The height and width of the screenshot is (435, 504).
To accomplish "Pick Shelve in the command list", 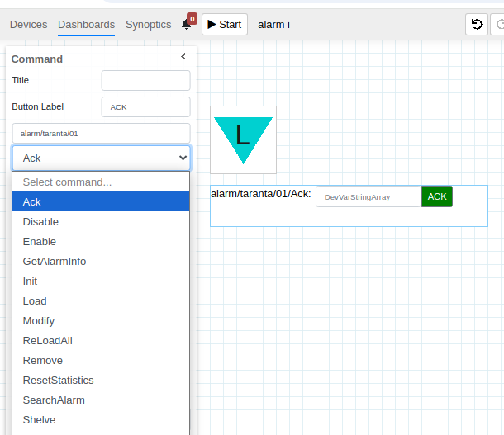I will (101, 420).
